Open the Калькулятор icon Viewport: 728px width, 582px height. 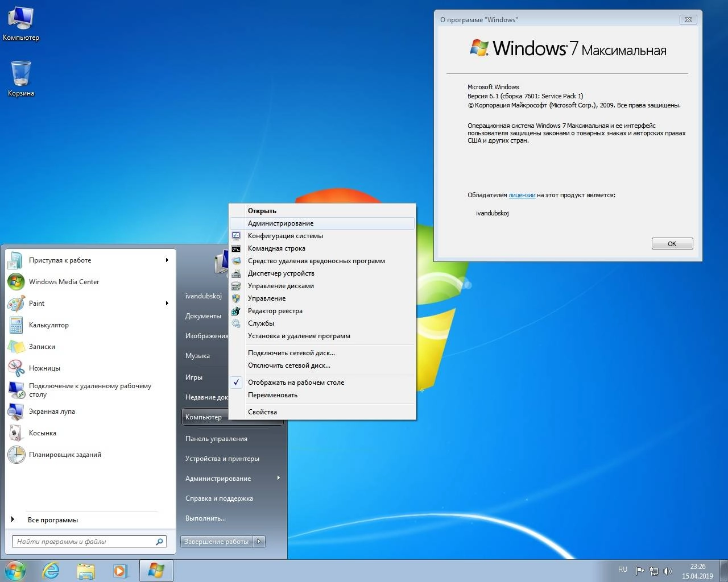tap(16, 325)
